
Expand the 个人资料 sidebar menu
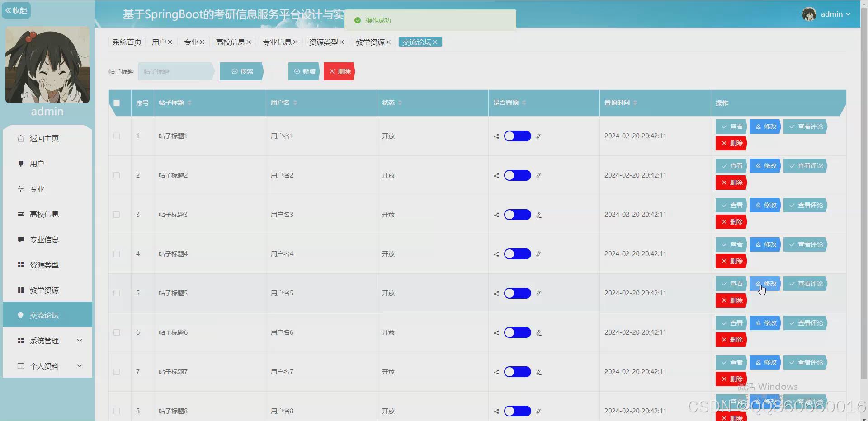47,366
